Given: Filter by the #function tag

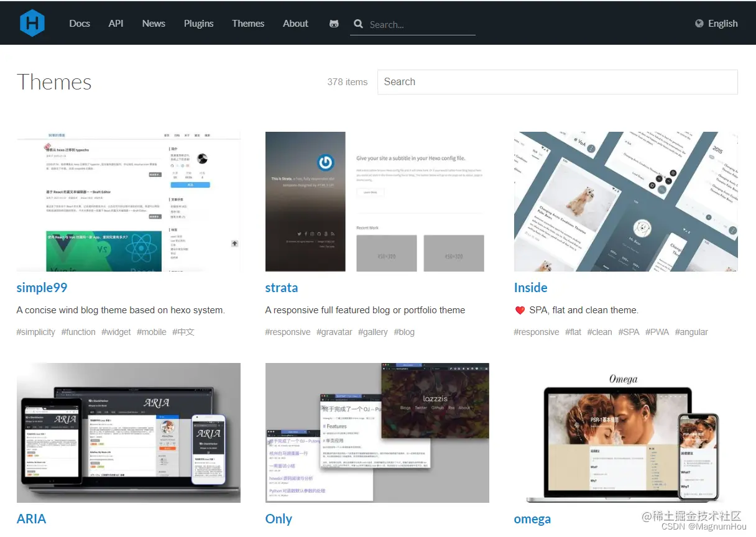Looking at the screenshot, I should coord(78,332).
